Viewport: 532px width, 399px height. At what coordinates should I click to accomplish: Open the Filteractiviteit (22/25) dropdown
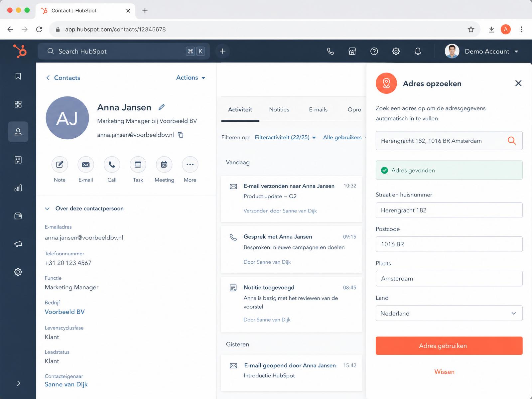click(285, 137)
